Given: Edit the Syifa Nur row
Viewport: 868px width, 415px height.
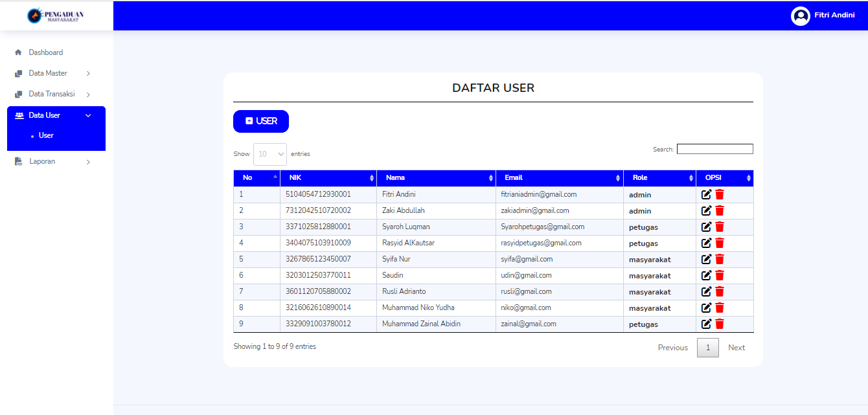Looking at the screenshot, I should 707,259.
